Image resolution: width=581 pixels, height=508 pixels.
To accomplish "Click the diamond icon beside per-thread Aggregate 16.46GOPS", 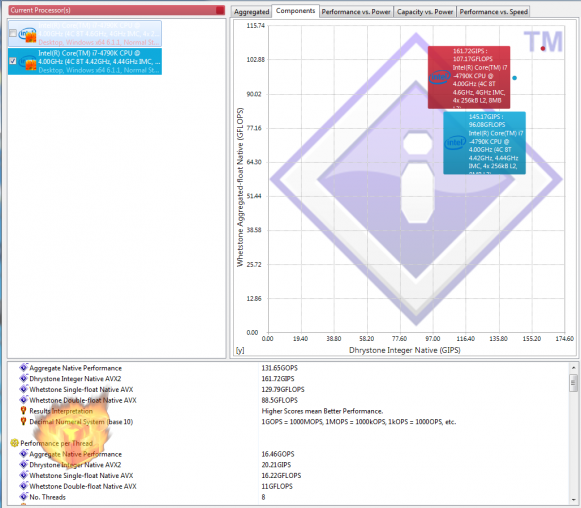I will 24,454.
